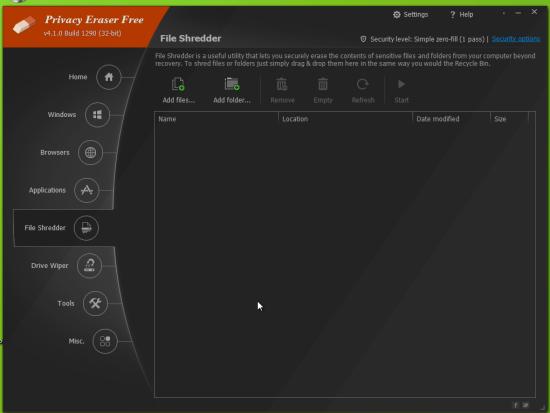Start shredding with the play button
This screenshot has width=550, height=413.
(x=401, y=91)
